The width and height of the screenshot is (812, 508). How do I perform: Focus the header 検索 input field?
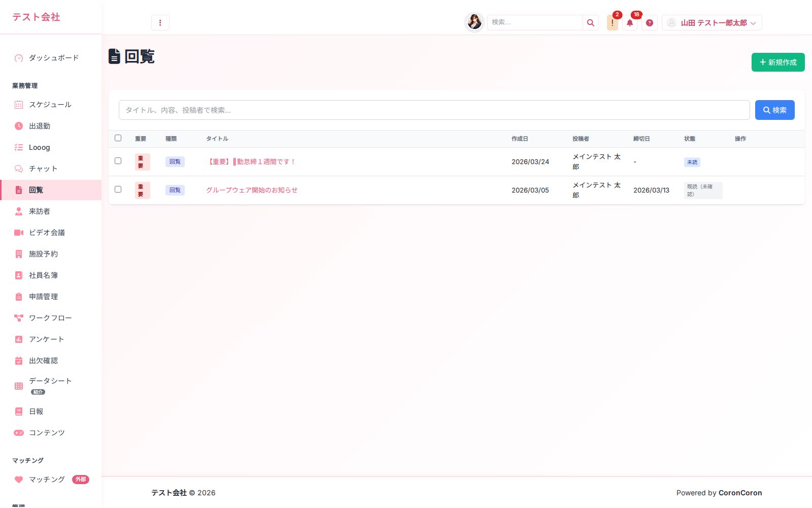point(535,23)
